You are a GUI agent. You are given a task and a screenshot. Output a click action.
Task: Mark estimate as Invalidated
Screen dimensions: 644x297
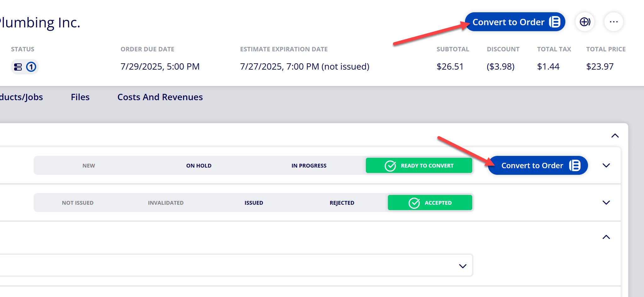click(x=166, y=203)
